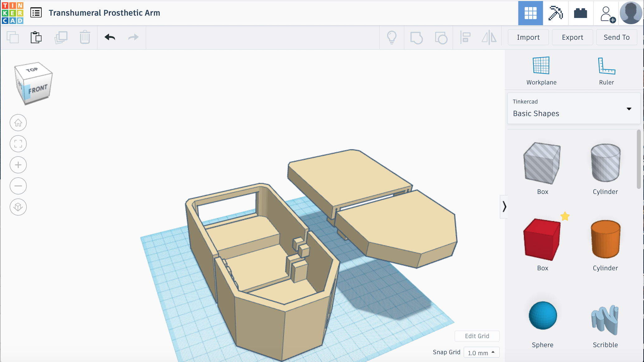Zoom in with the plus button
This screenshot has height=362, width=644.
coord(18,165)
